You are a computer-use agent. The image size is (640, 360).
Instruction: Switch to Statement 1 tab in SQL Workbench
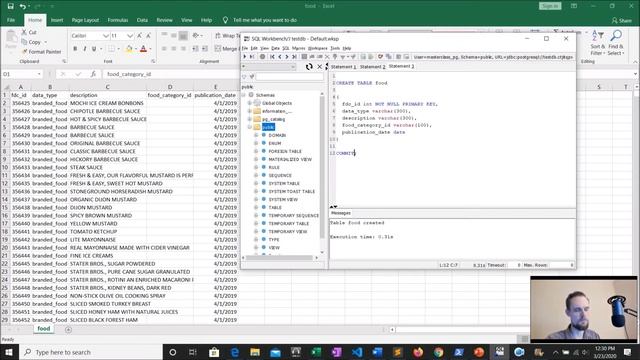coord(343,67)
